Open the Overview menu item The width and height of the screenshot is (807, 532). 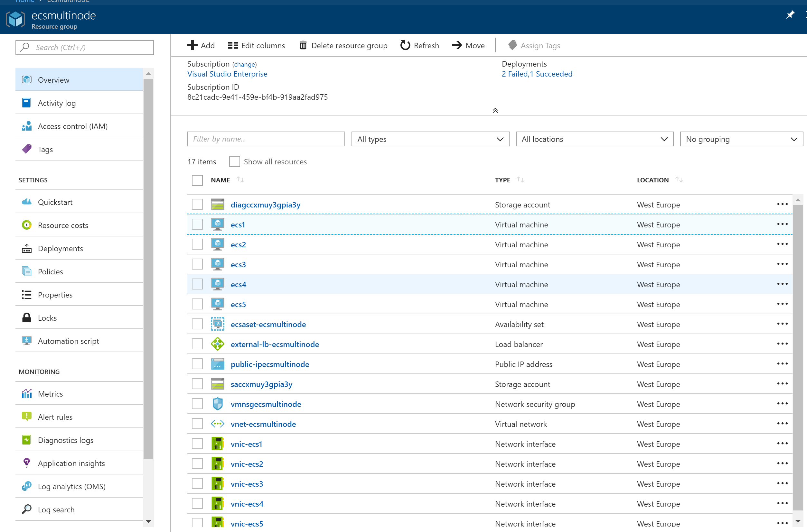[x=79, y=79]
